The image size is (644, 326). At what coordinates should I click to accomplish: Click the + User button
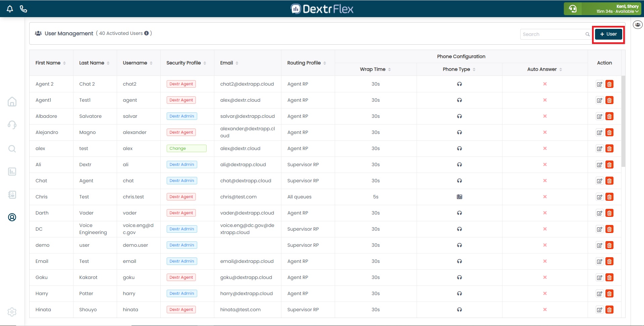608,34
